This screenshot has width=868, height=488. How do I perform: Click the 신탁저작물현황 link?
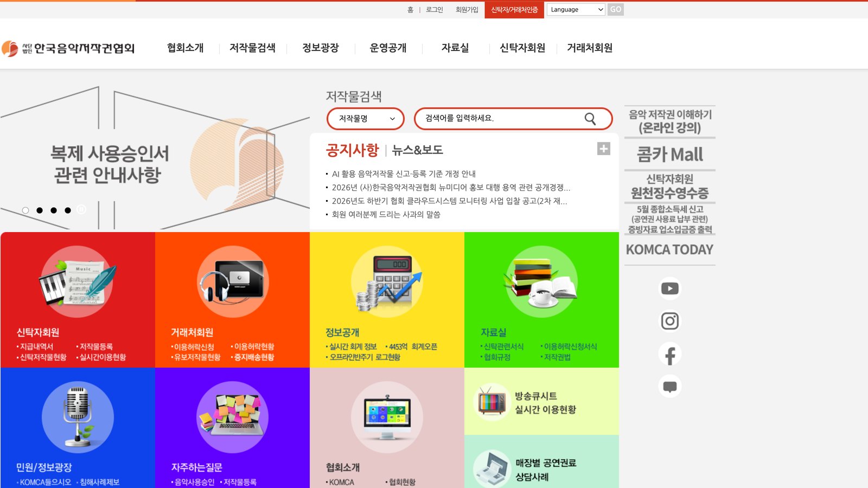coord(43,357)
